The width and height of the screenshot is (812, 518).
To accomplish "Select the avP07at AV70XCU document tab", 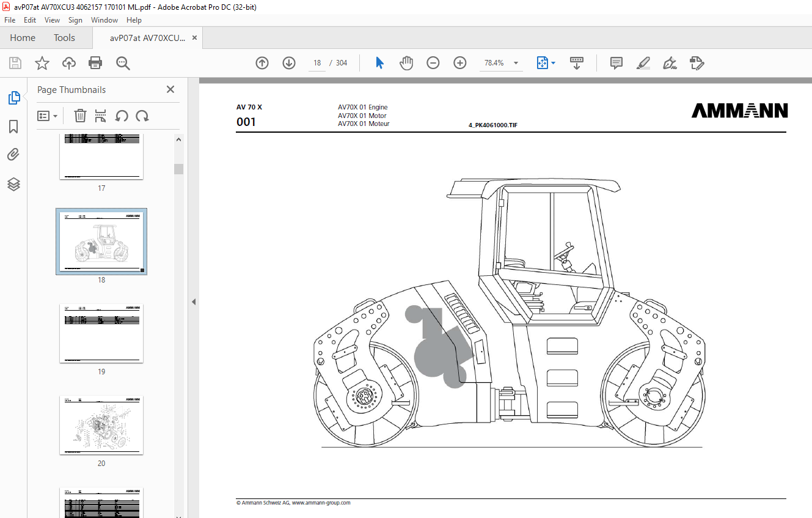I will tap(147, 38).
